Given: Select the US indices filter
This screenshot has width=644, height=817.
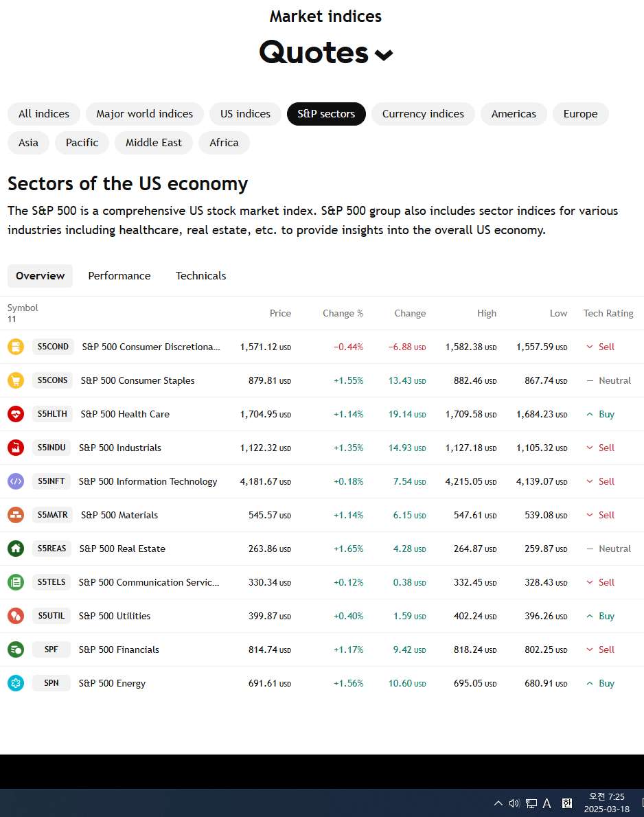Looking at the screenshot, I should [245, 113].
